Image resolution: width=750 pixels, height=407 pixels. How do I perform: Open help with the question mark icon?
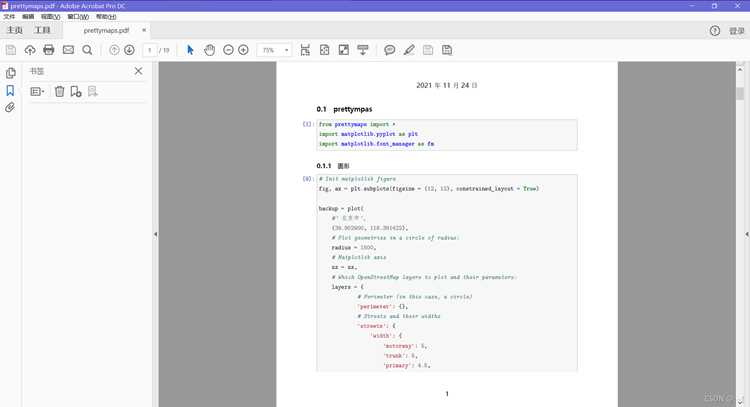(715, 31)
